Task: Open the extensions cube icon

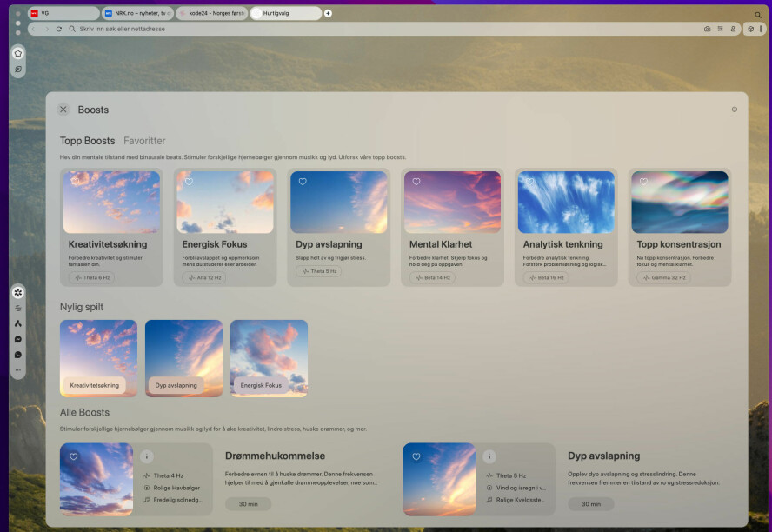Action: (x=751, y=29)
